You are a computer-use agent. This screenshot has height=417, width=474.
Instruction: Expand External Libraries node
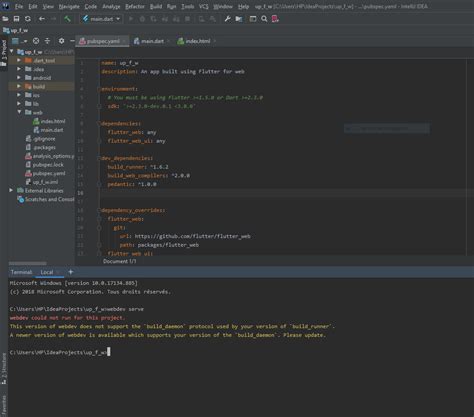point(11,190)
